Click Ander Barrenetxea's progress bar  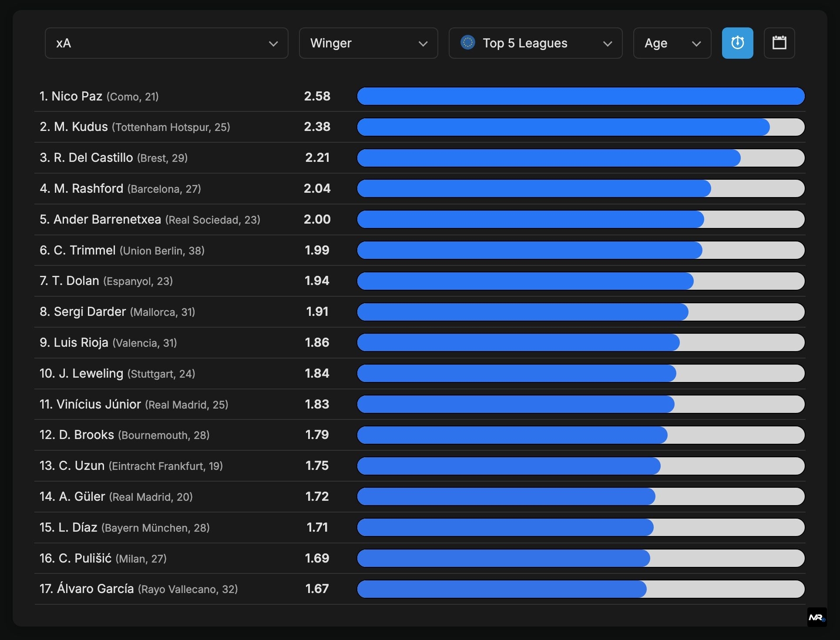(x=580, y=219)
